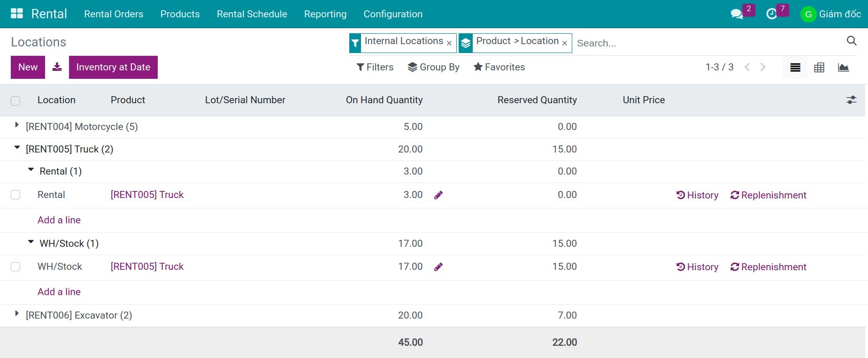
Task: Sort by Unit Price column header
Action: click(644, 100)
